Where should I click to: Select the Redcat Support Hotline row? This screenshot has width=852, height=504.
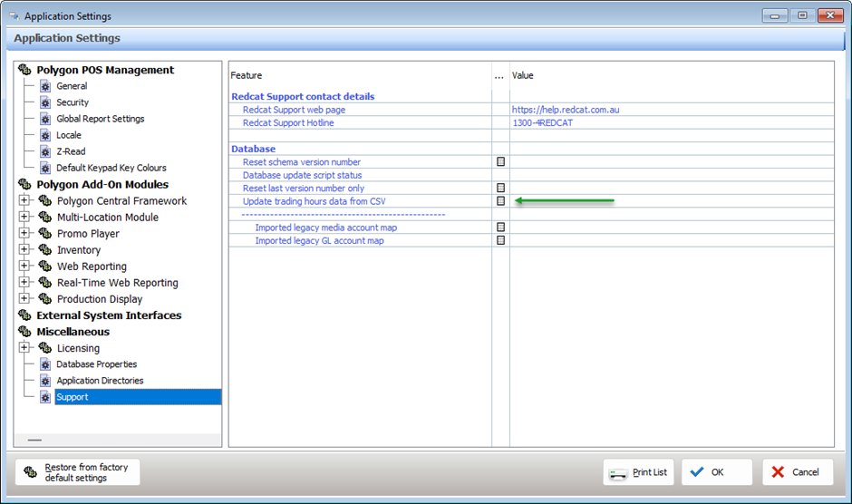click(531, 123)
